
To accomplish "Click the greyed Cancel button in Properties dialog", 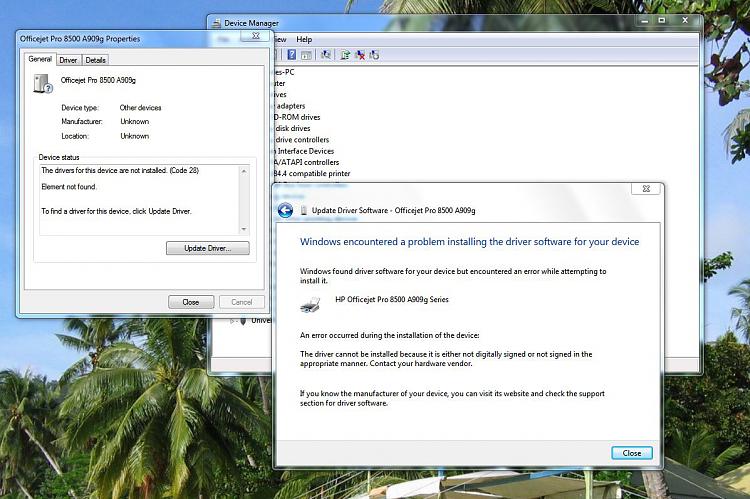I will pos(242,302).
